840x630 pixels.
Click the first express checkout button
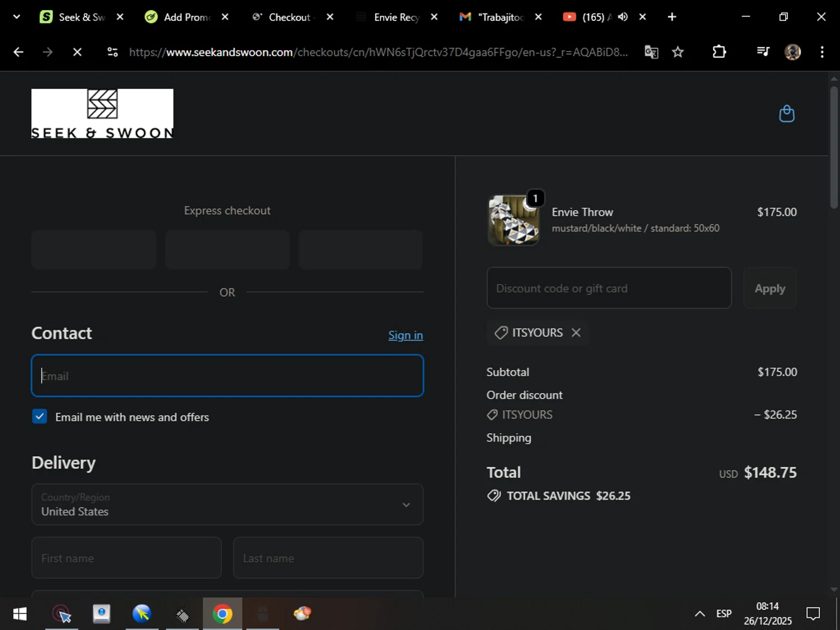(94, 250)
